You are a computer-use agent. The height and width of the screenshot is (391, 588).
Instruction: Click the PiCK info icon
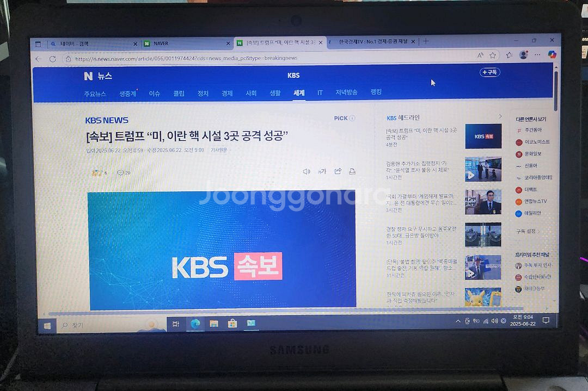pos(352,118)
